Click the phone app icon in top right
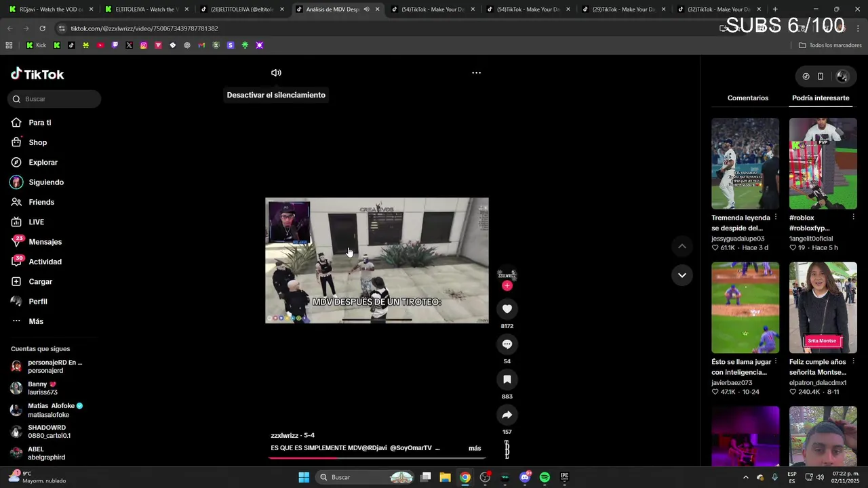The image size is (868, 488). [820, 77]
